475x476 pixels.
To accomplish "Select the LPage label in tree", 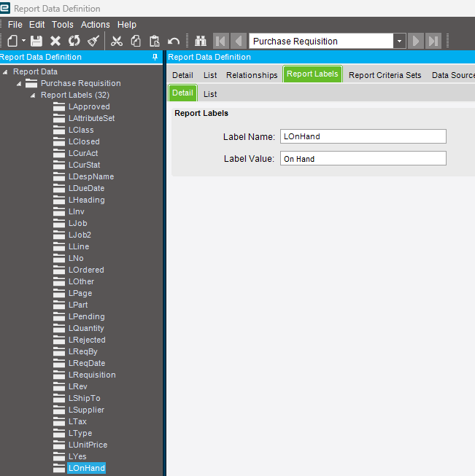I will tap(80, 293).
